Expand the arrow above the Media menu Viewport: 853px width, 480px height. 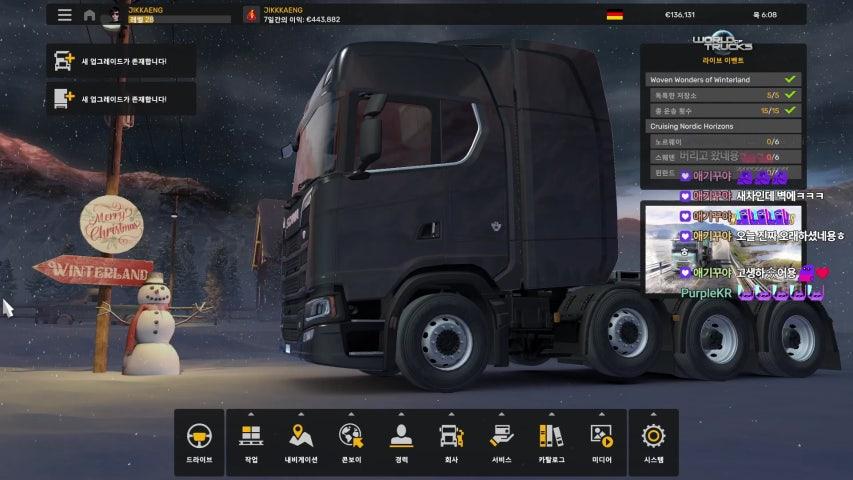(x=601, y=414)
